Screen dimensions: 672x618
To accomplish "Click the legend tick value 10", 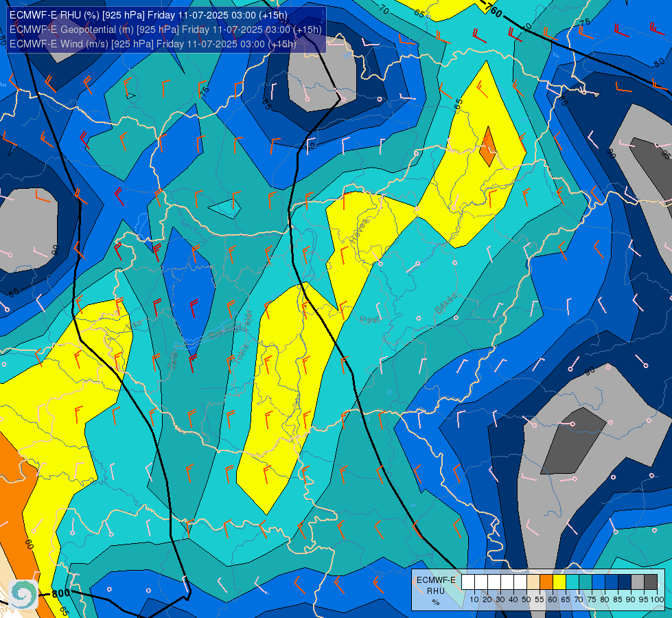I will click(474, 599).
